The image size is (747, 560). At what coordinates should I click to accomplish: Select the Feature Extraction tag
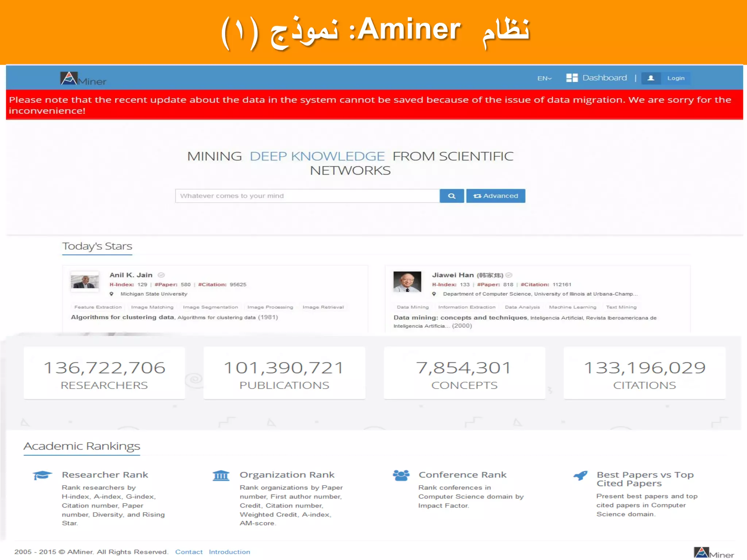click(x=98, y=307)
